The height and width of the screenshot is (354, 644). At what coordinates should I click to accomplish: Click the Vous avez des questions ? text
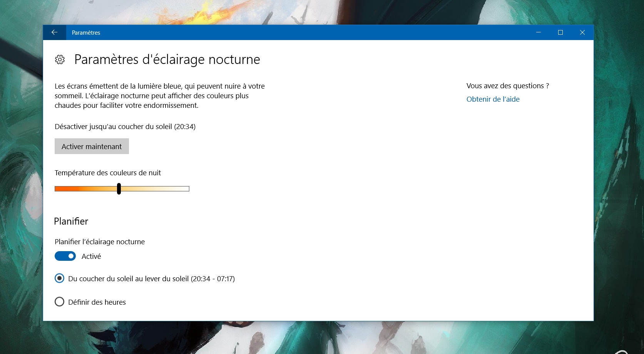point(508,86)
